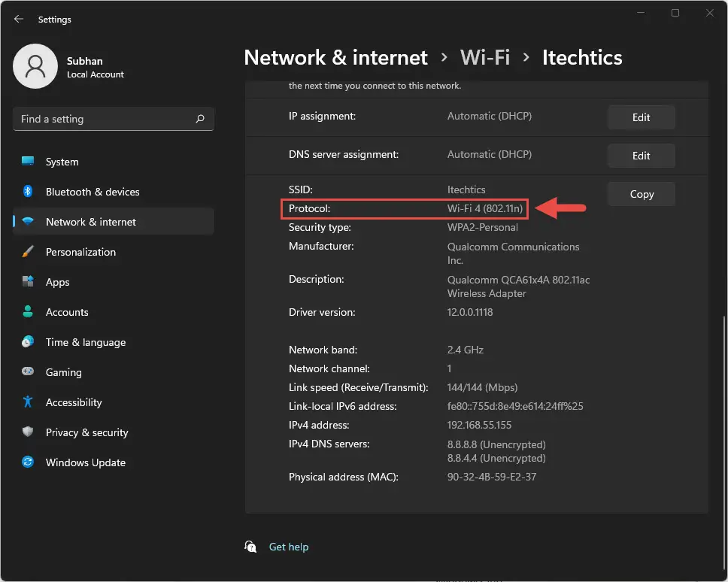728x582 pixels.
Task: Select Gaming settings in the sidebar
Action: point(62,372)
